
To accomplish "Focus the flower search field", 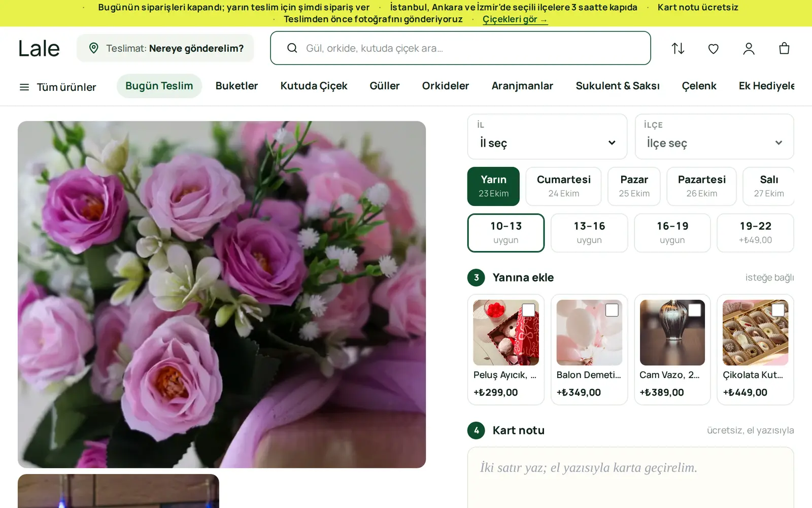I will 460,48.
